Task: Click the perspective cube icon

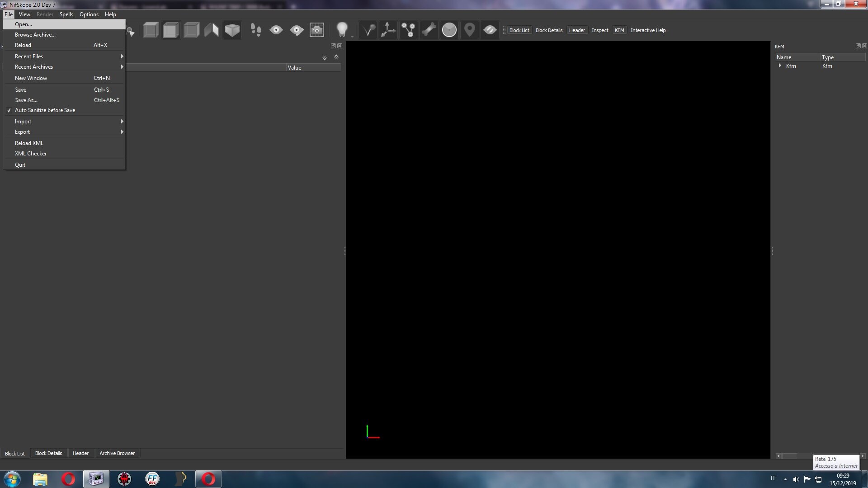Action: pos(232,30)
